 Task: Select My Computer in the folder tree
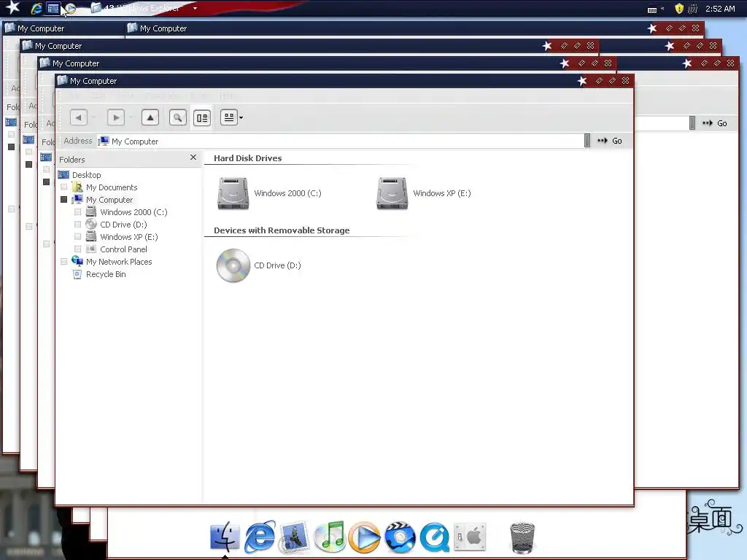(x=109, y=200)
